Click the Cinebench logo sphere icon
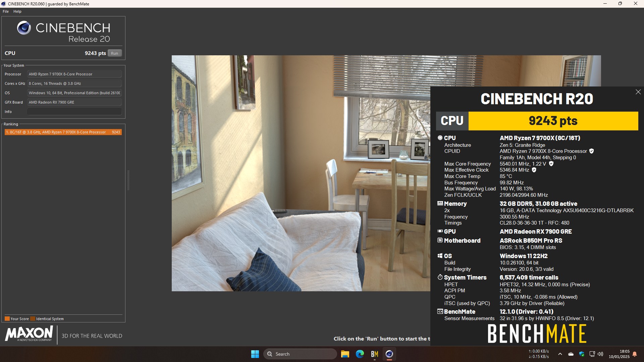 pyautogui.click(x=24, y=28)
